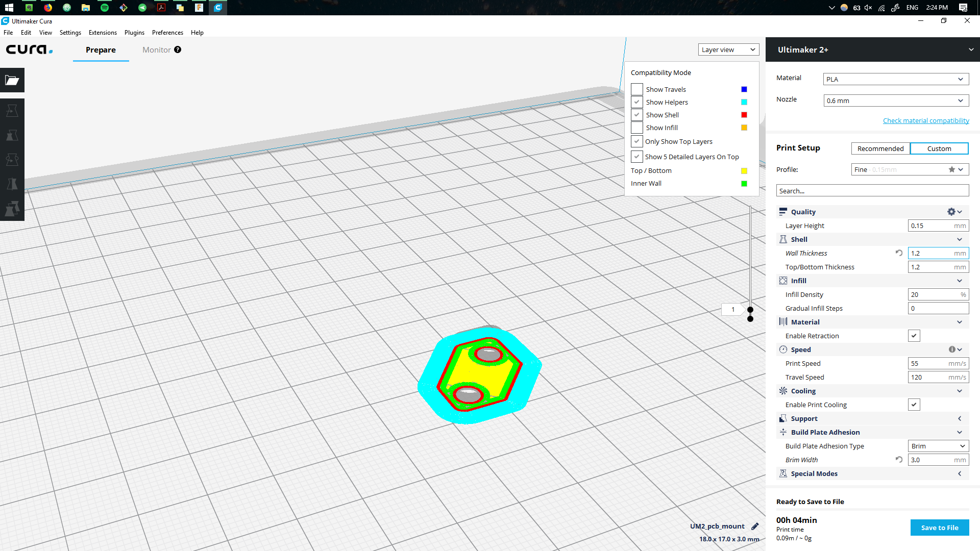This screenshot has width=980, height=551.
Task: Open Check material compatibility link
Action: 926,120
